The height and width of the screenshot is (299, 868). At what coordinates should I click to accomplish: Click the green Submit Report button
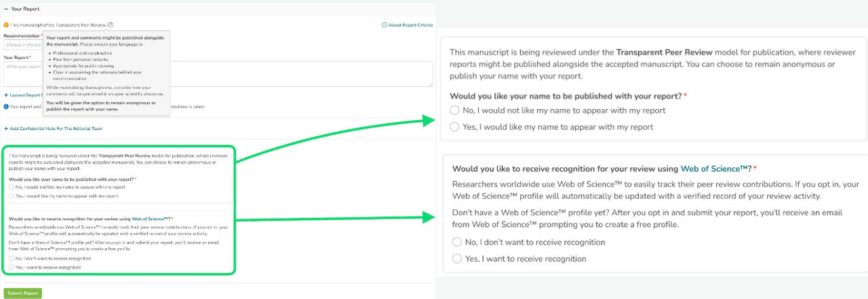pos(22,293)
